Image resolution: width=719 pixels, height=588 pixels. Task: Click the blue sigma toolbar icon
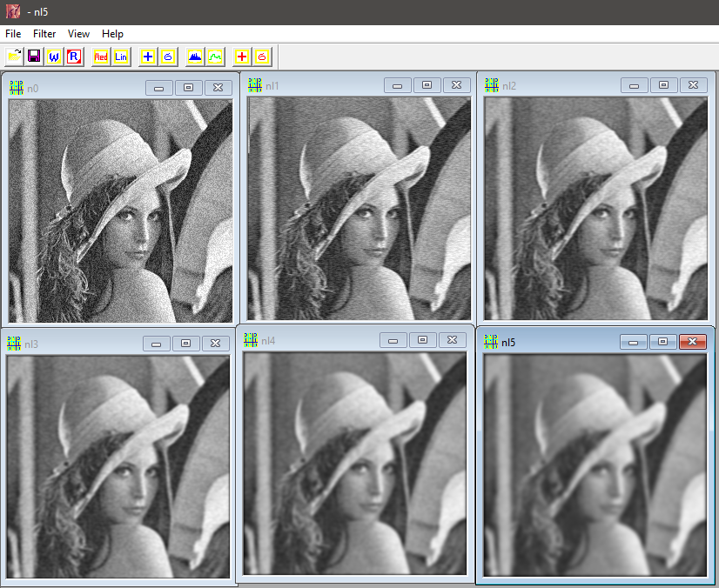(168, 57)
